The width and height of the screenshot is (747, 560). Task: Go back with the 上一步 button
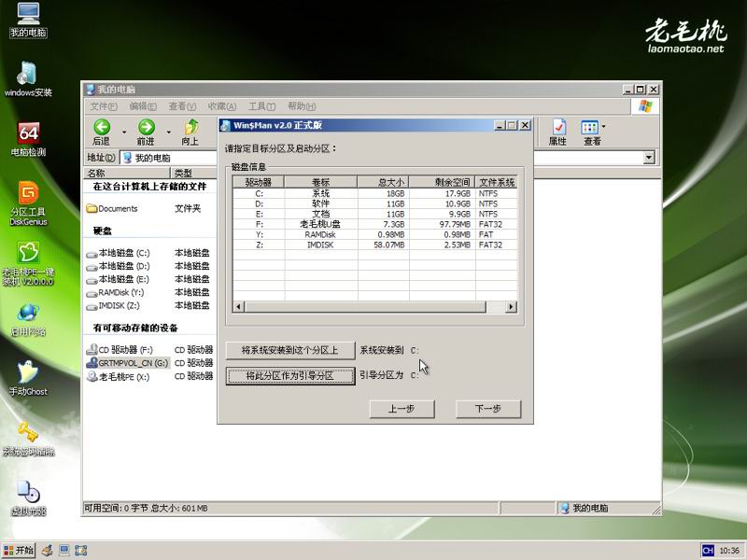(x=402, y=409)
